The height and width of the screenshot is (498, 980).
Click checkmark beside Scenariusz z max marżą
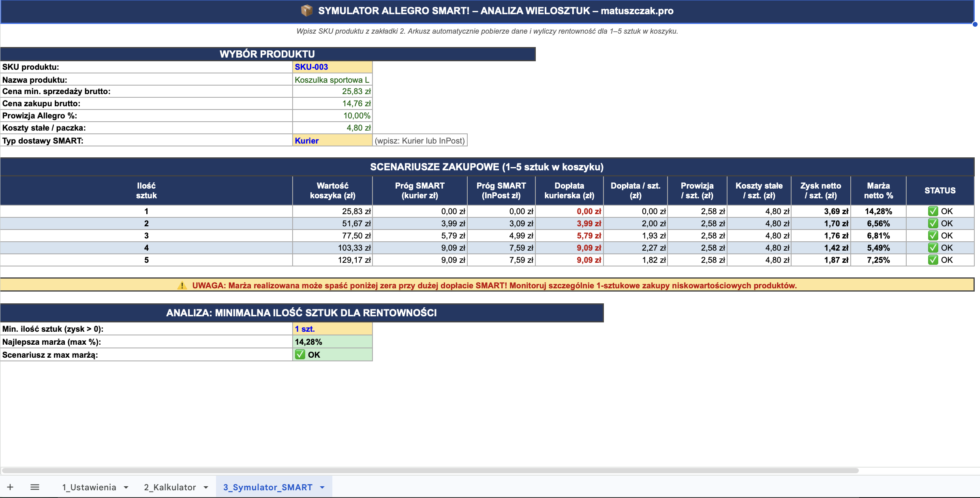(x=300, y=355)
